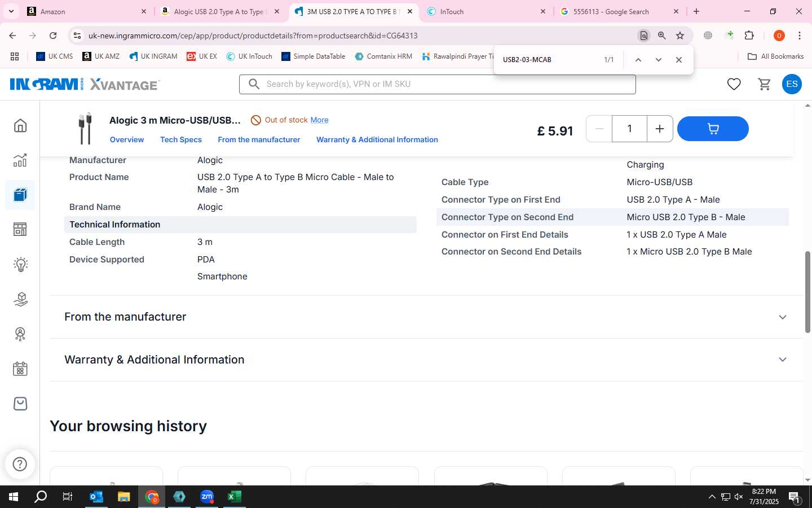Click the More link beside Out of stock
This screenshot has width=812, height=508.
pos(319,120)
